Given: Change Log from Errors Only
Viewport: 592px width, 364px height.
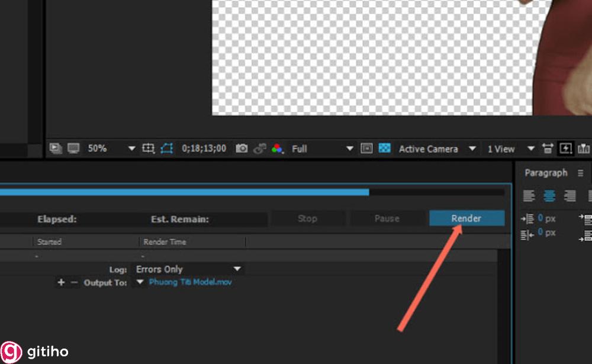Looking at the screenshot, I should tap(188, 269).
